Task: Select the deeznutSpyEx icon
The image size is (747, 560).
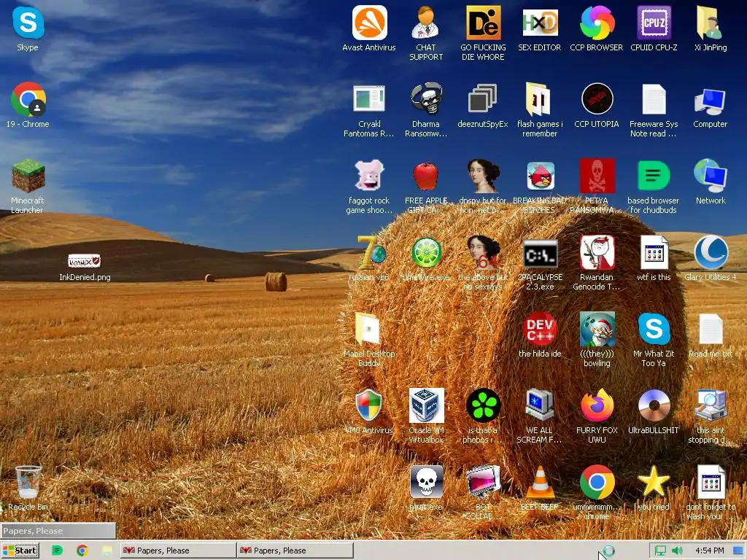Action: [483, 99]
